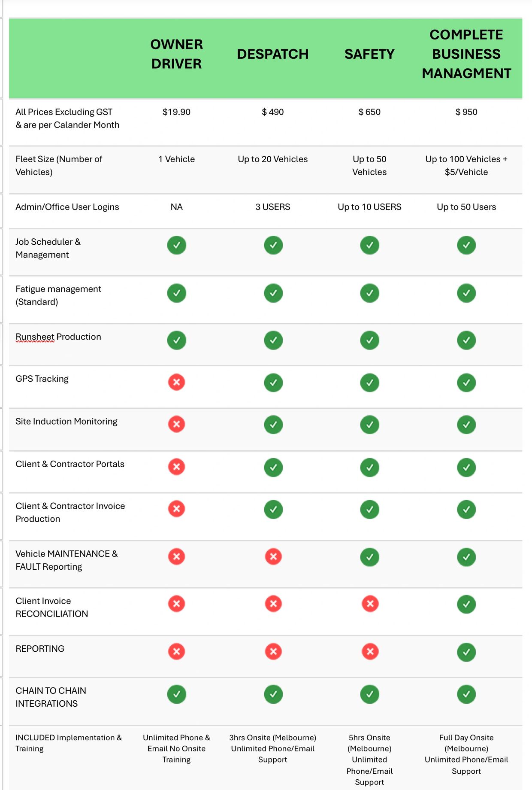Click Safety red cross in the Reporting row
This screenshot has height=790, width=532.
(x=370, y=651)
